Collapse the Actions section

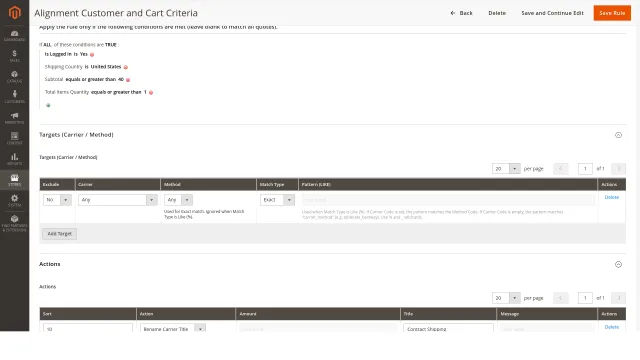(618, 264)
